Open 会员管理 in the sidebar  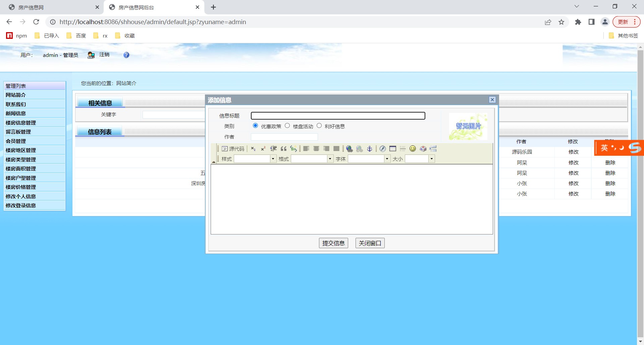35,141
